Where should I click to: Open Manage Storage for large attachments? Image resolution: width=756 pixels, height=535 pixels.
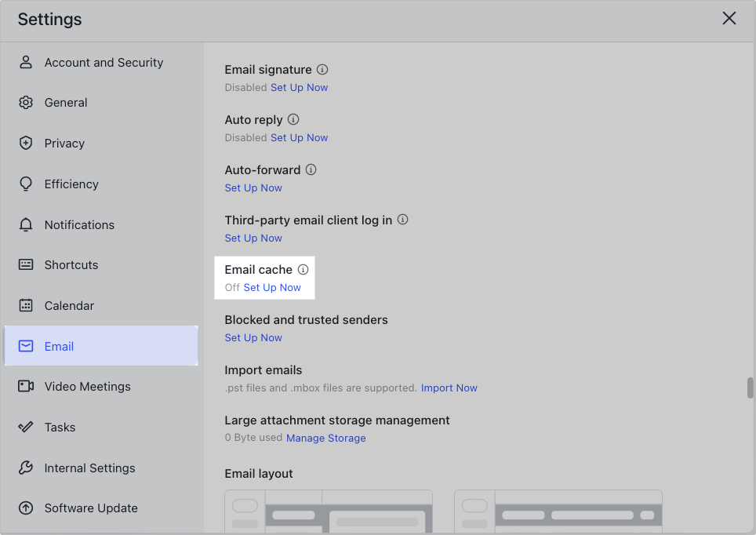coord(325,438)
